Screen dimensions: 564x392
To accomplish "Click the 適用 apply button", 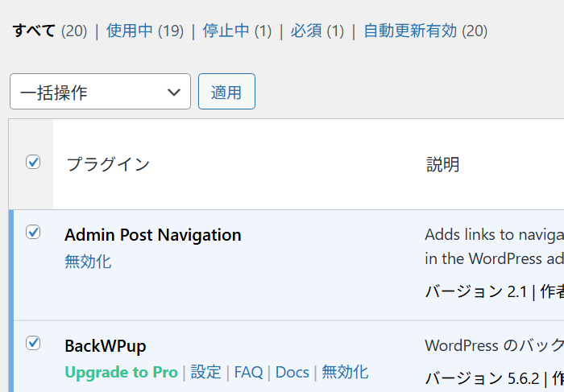I will point(226,92).
